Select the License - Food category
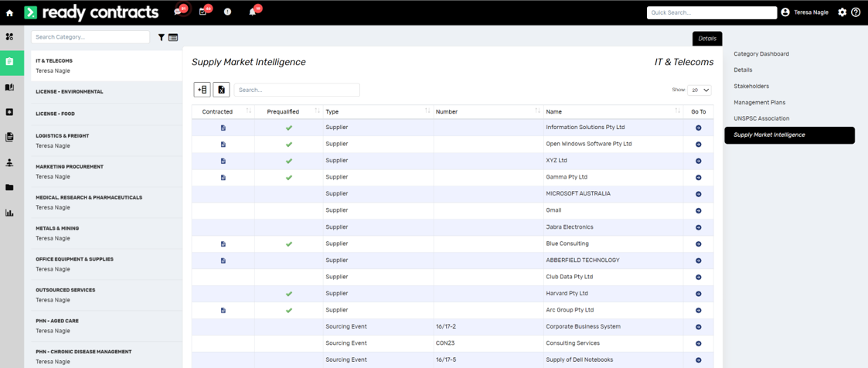 (107, 114)
